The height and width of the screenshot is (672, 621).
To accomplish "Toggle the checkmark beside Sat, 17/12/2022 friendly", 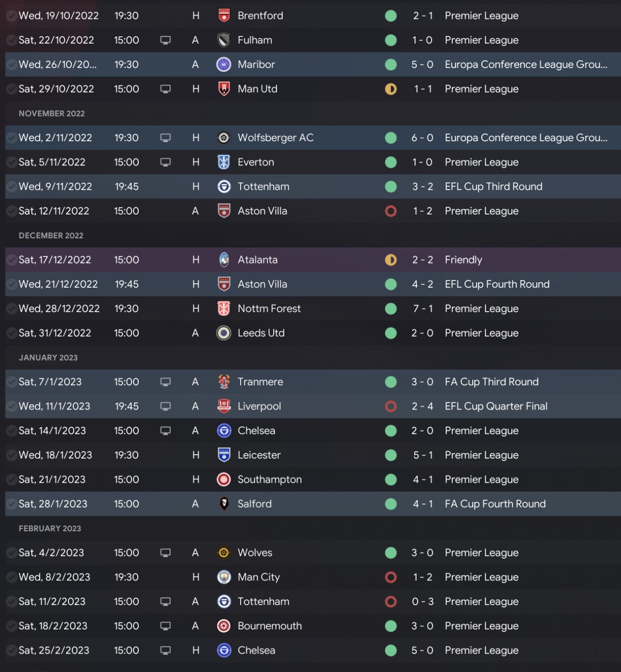I will 11,260.
